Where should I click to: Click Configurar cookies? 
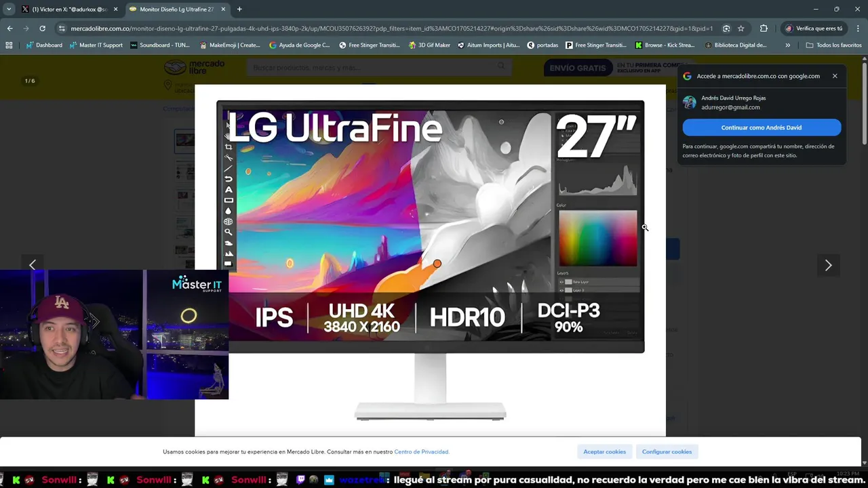coord(667,451)
